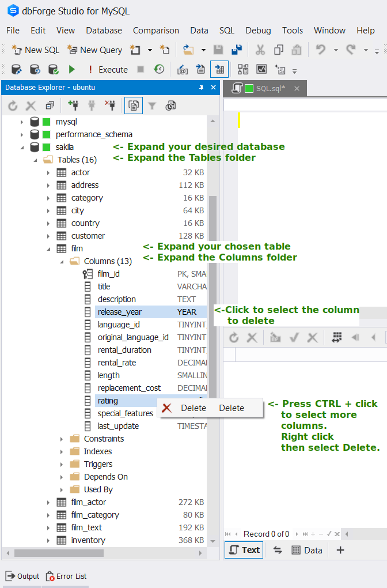Open the Tools menu
Viewport: 387px width, 588px height.
point(293,31)
